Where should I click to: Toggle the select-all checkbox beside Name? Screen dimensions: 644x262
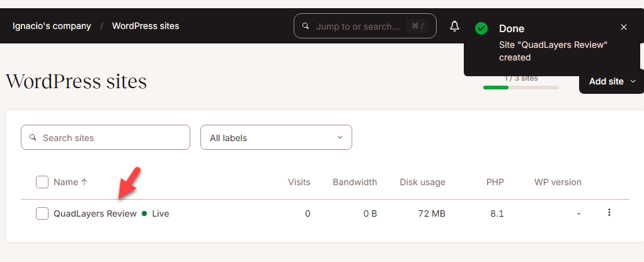pyautogui.click(x=42, y=182)
